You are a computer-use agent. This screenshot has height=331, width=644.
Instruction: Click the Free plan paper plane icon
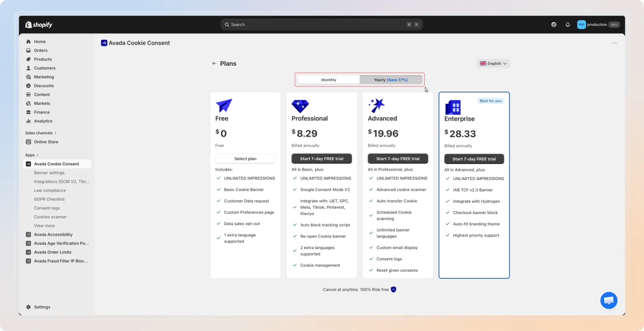click(224, 106)
